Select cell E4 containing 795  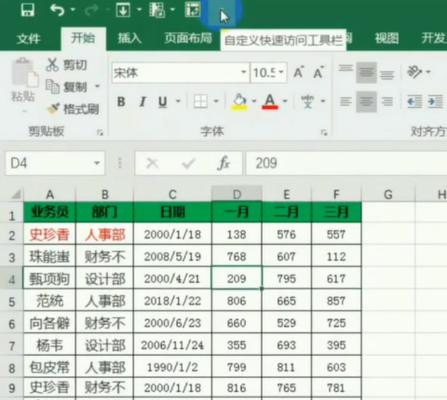[x=286, y=278]
